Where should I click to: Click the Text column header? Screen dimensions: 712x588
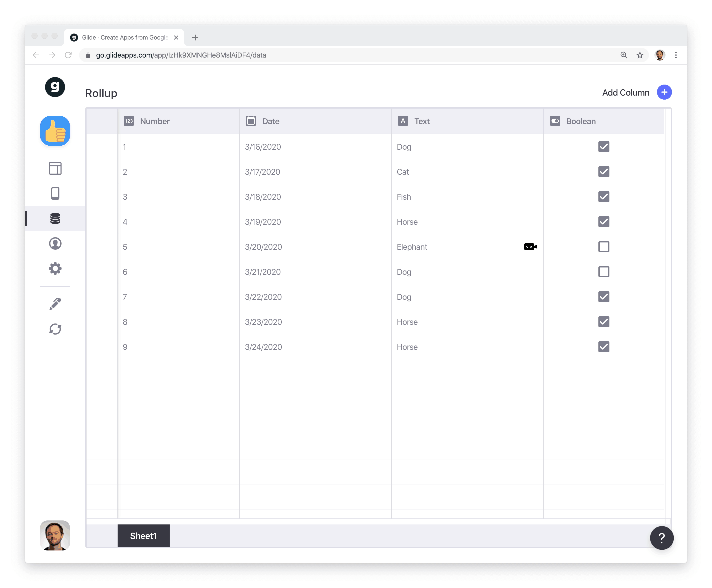pyautogui.click(x=422, y=121)
